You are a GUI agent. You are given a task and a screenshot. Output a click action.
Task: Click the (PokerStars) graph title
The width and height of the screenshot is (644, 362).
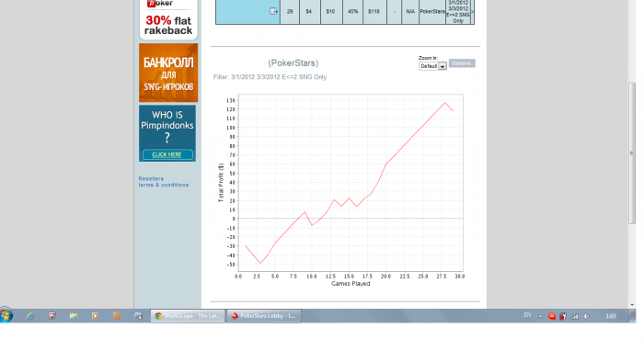(293, 63)
